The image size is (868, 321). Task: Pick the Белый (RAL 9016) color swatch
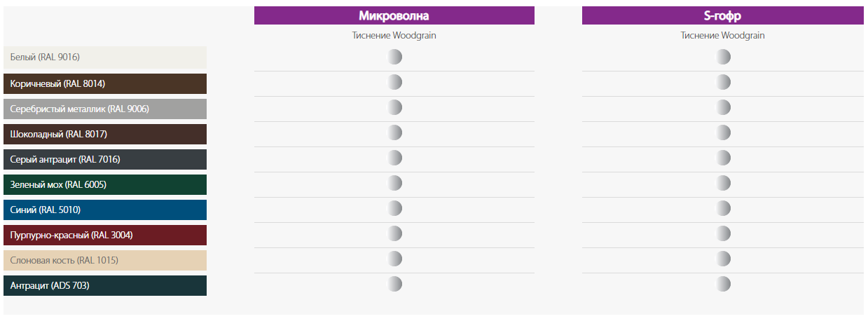(105, 57)
